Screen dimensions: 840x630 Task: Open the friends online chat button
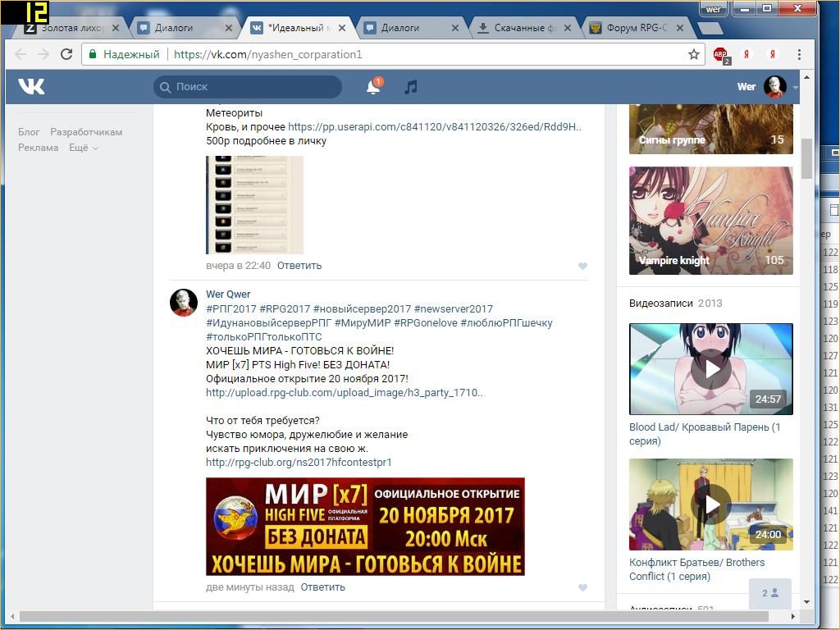click(x=769, y=593)
